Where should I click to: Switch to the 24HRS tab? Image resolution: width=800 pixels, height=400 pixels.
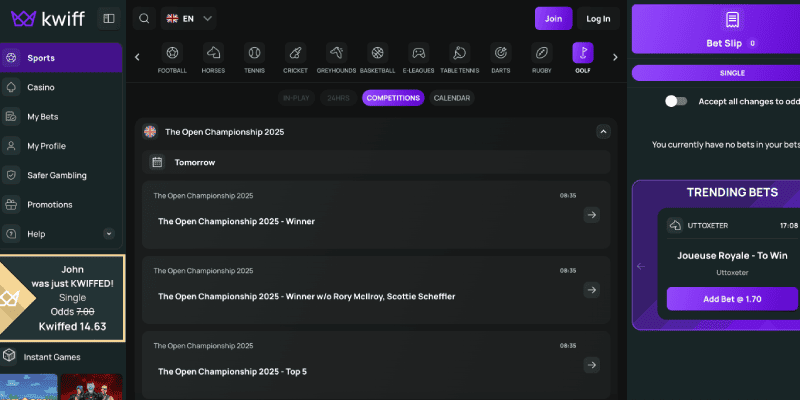(338, 98)
